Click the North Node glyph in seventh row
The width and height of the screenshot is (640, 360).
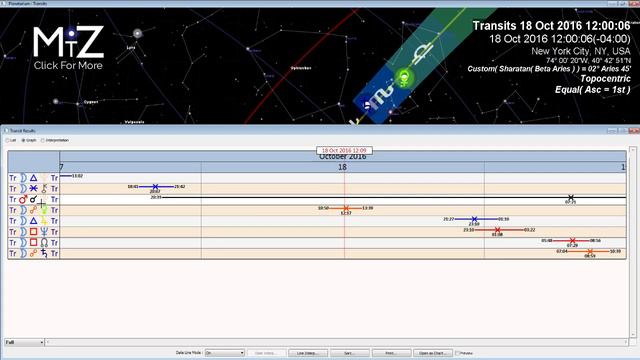[x=44, y=242]
